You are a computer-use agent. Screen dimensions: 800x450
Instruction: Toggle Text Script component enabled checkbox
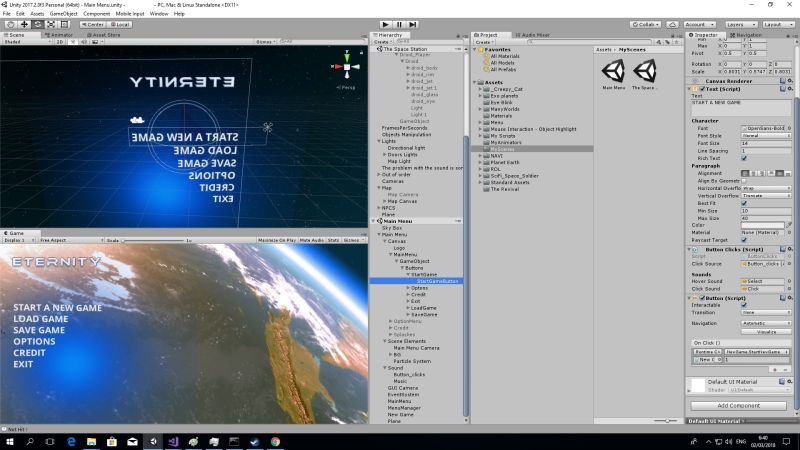pyautogui.click(x=702, y=89)
